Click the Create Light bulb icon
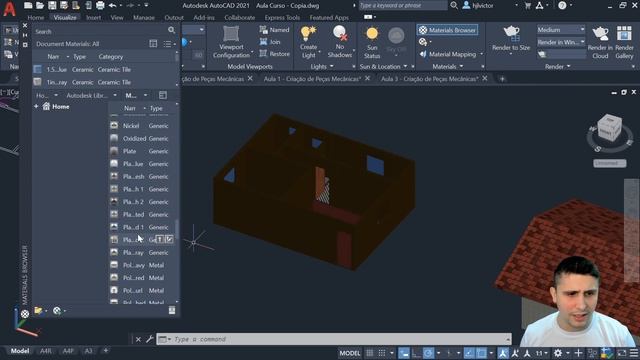This screenshot has width=640, height=360. 308,33
